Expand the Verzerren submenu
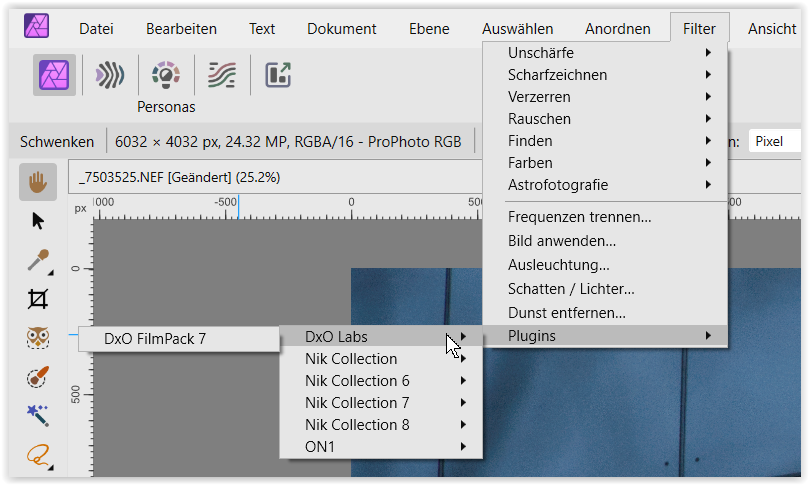This screenshot has height=485, width=809. (605, 96)
